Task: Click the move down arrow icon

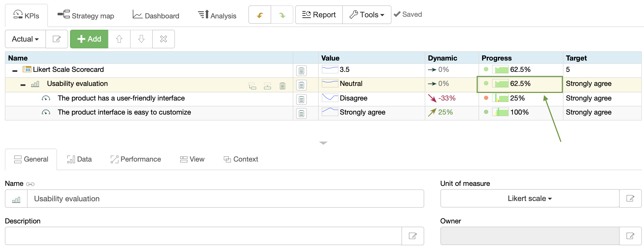Action: click(141, 39)
